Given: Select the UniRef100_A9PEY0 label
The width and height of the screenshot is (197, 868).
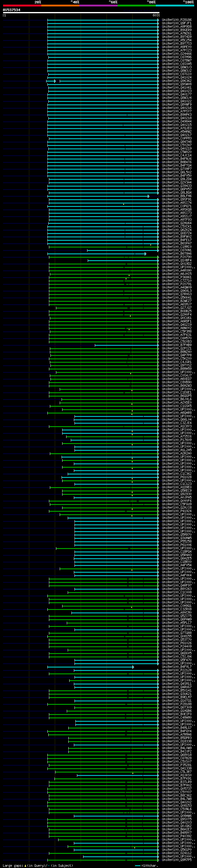Looking at the screenshot, I should click(176, 47).
